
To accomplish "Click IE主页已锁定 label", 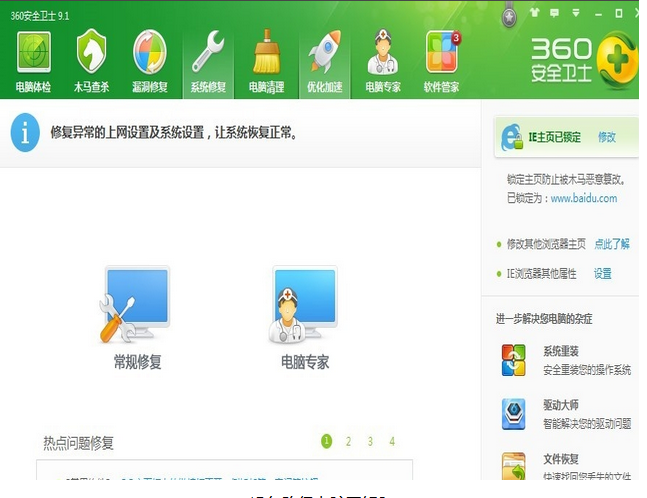I will (x=555, y=137).
